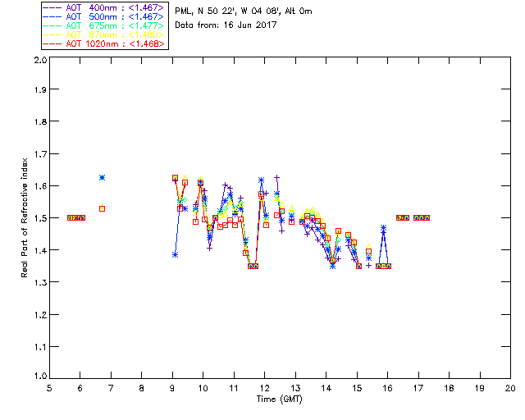525x420 pixels.
Task: Click the x-axis tick label 7
Action: (x=111, y=388)
